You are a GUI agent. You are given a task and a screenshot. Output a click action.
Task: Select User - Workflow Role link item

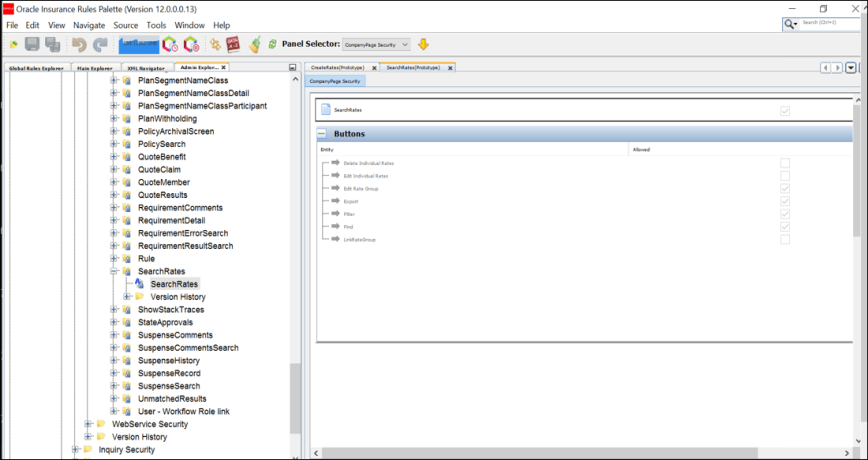click(184, 411)
